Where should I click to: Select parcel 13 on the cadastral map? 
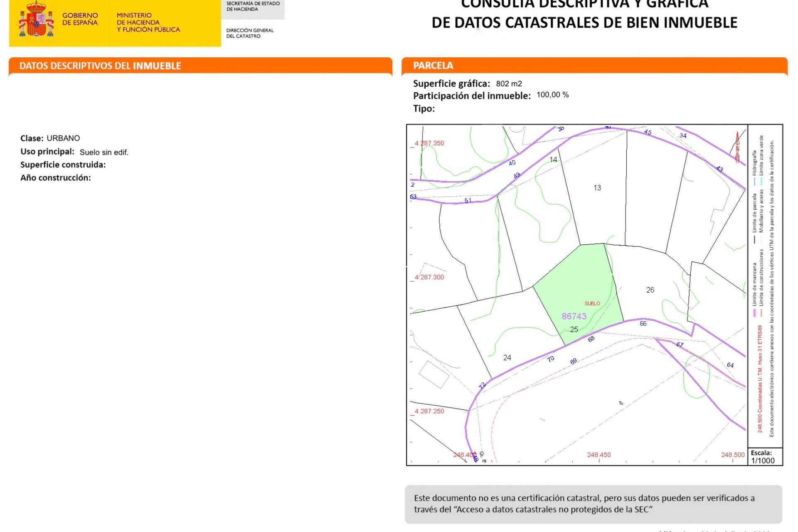[x=597, y=188]
